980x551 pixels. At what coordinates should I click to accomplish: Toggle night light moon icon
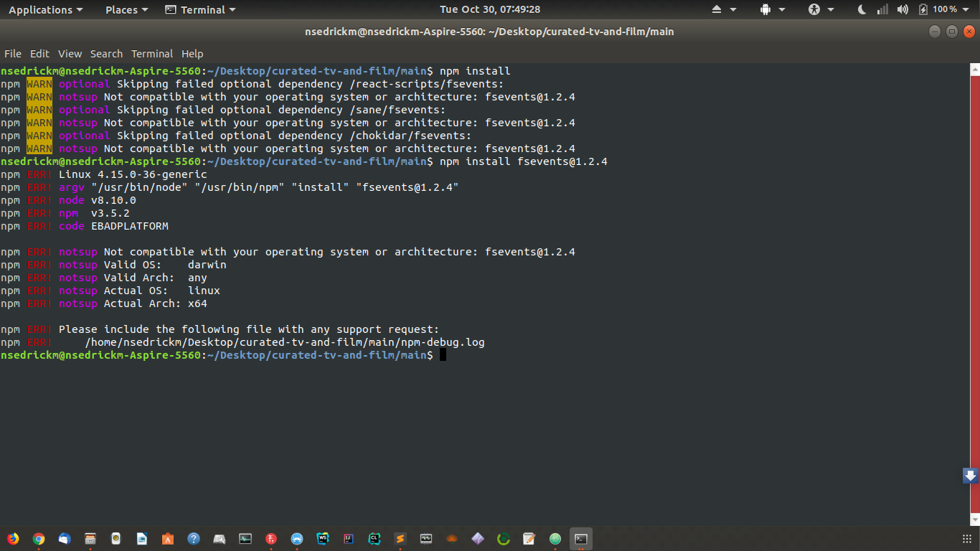pos(862,9)
